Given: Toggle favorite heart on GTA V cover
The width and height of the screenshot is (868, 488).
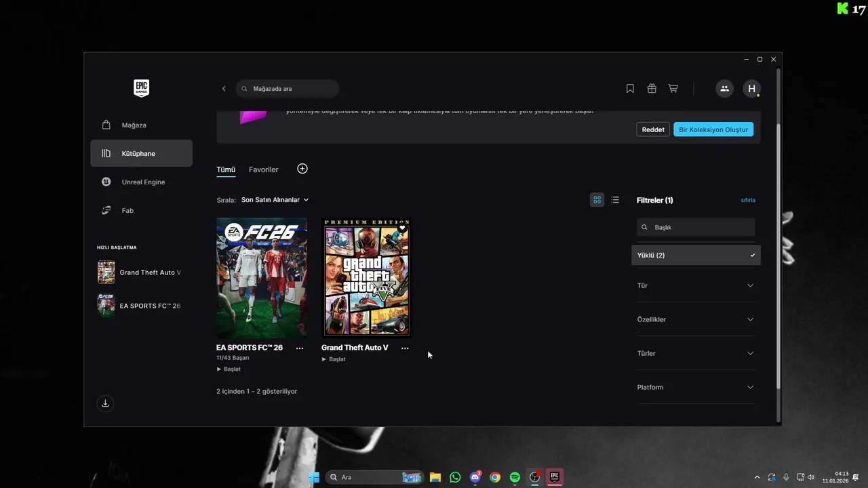Looking at the screenshot, I should [x=402, y=228].
